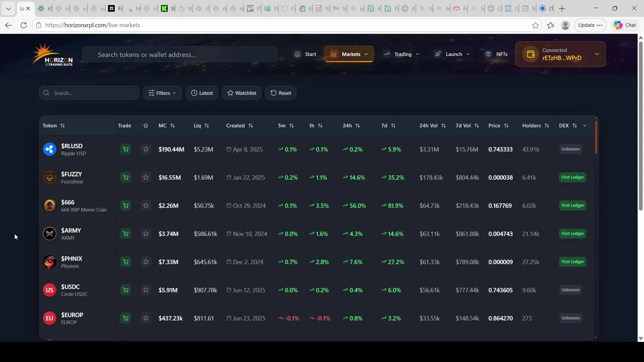This screenshot has width=644, height=362.
Task: Star $FUZZY to add to watchlist
Action: click(145, 177)
